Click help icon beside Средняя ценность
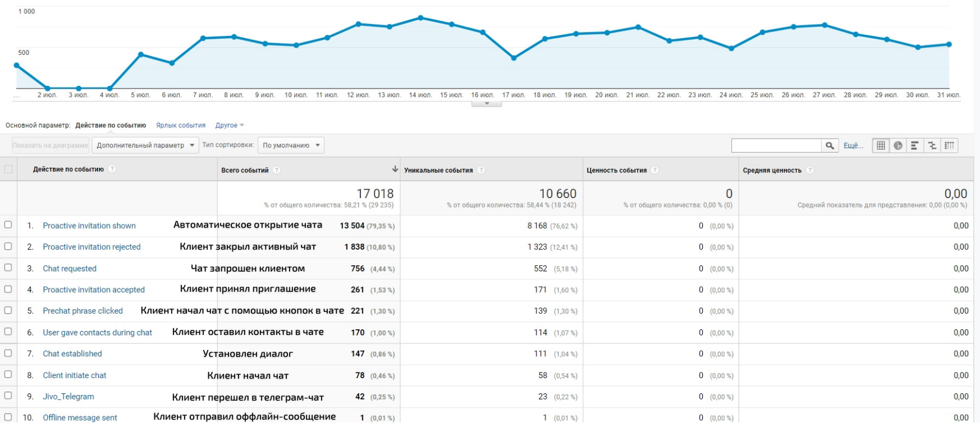This screenshot has width=980, height=432. pos(809,170)
